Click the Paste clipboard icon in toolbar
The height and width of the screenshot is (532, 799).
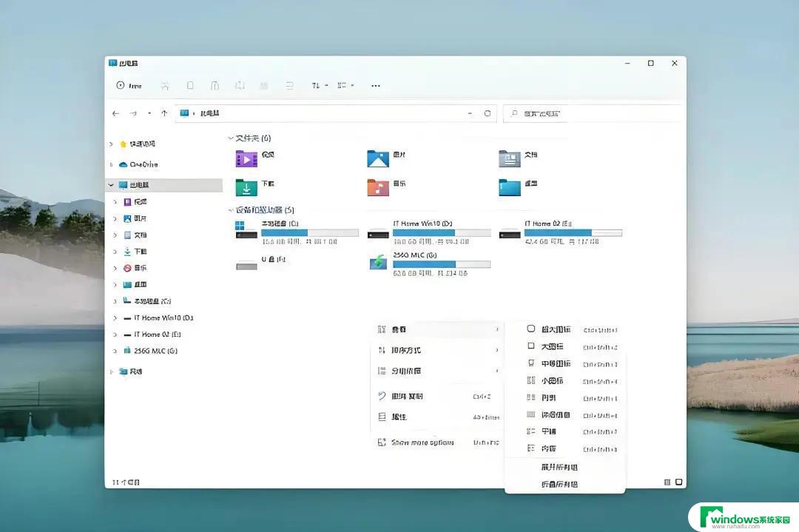[215, 86]
